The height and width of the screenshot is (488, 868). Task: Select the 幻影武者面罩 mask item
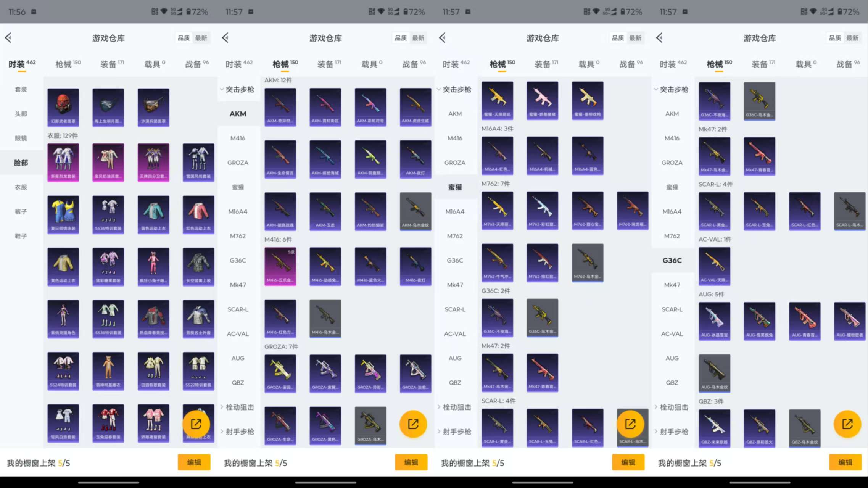pos(63,107)
